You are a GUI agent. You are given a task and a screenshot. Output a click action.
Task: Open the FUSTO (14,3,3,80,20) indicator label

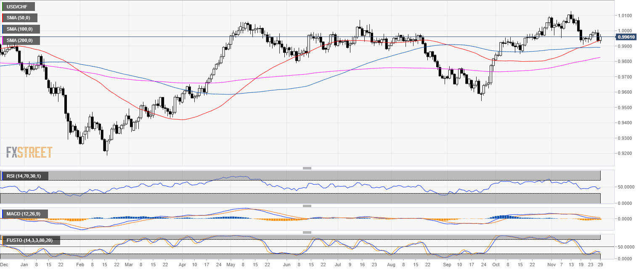(x=30, y=240)
